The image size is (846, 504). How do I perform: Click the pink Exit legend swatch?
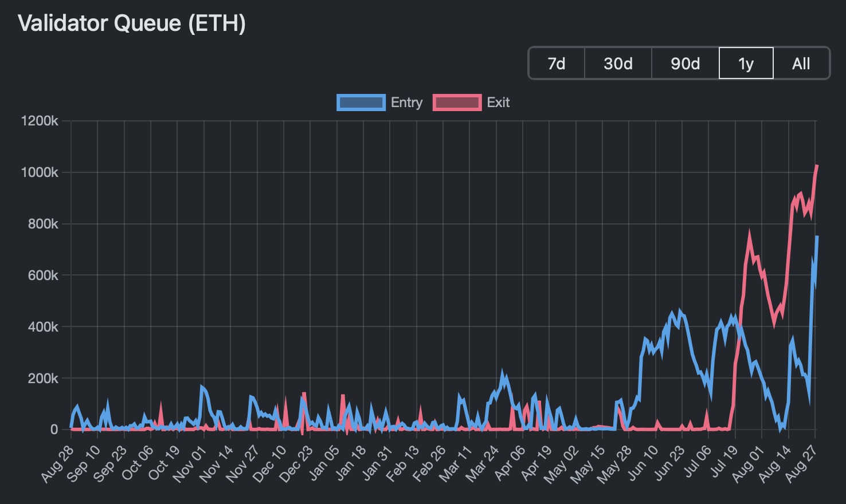pyautogui.click(x=457, y=102)
